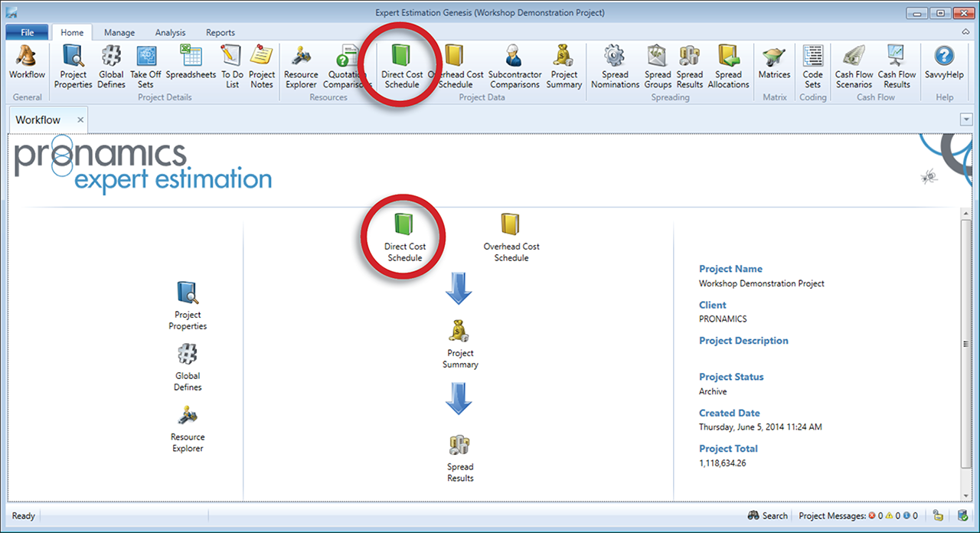The width and height of the screenshot is (980, 533).
Task: Open Cash Flow Scenarios
Action: pyautogui.click(x=854, y=66)
